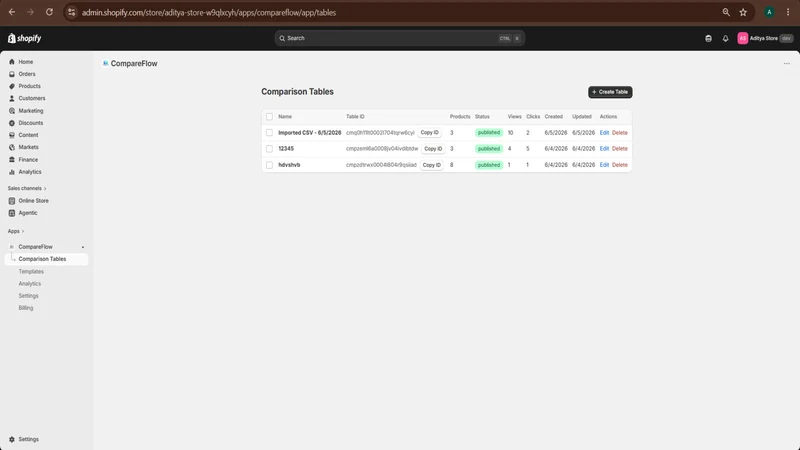The height and width of the screenshot is (450, 800).
Task: Open Online Store channel
Action: (x=33, y=201)
